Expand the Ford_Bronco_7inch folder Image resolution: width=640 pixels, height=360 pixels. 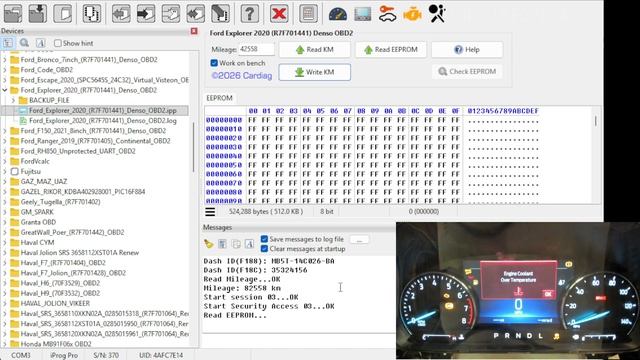coord(5,60)
